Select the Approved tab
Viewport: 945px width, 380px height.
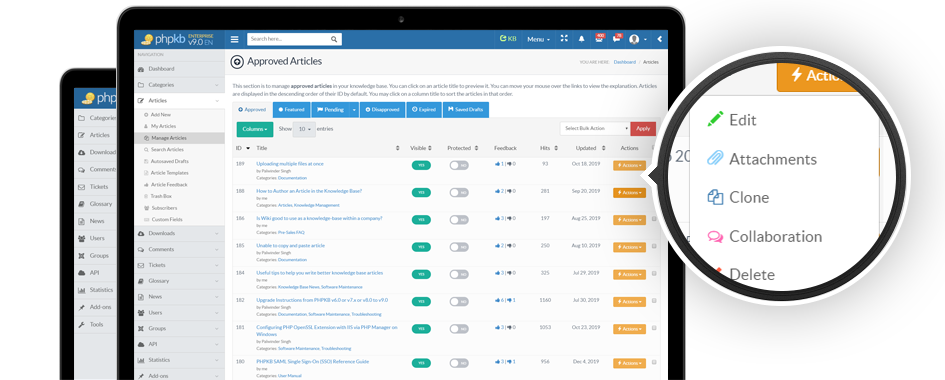pos(252,110)
